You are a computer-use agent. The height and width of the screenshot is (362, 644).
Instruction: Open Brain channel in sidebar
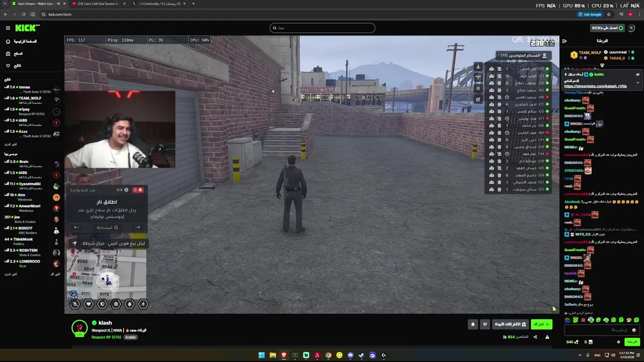point(32,164)
